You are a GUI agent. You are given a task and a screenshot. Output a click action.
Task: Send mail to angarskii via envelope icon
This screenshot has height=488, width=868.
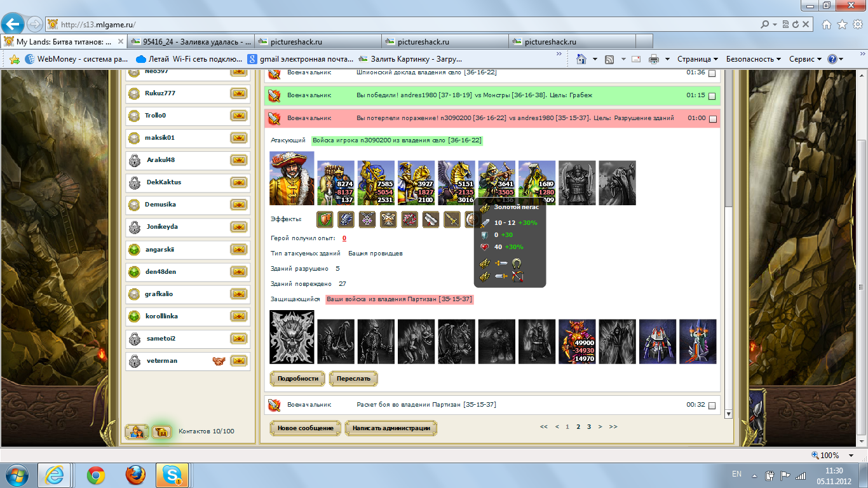pyautogui.click(x=238, y=250)
